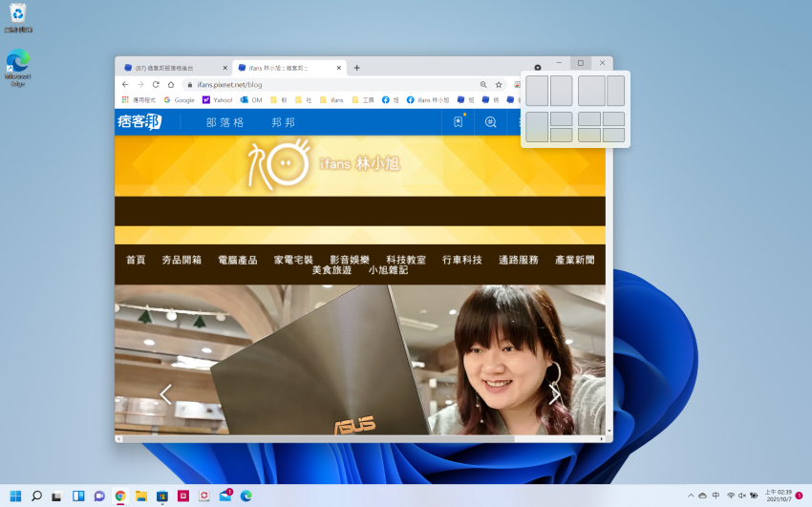812x507 pixels.
Task: Go to 首頁 in the blog menu
Action: click(136, 260)
